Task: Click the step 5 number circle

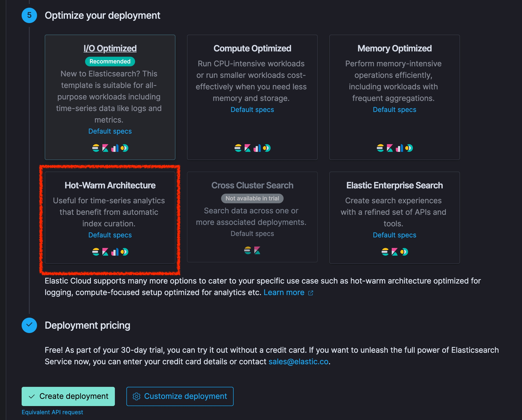Action: click(29, 15)
